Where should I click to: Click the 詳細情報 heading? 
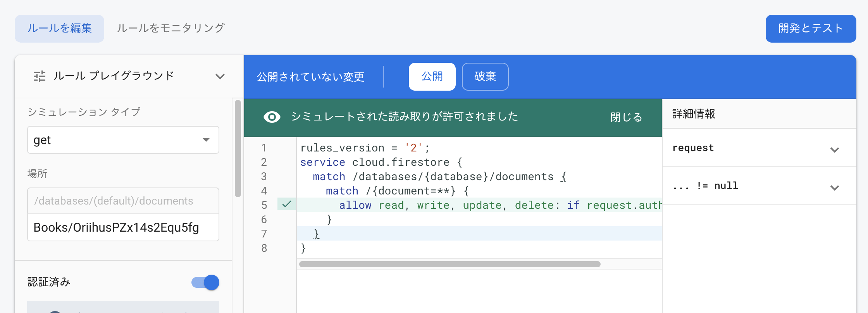(x=694, y=114)
